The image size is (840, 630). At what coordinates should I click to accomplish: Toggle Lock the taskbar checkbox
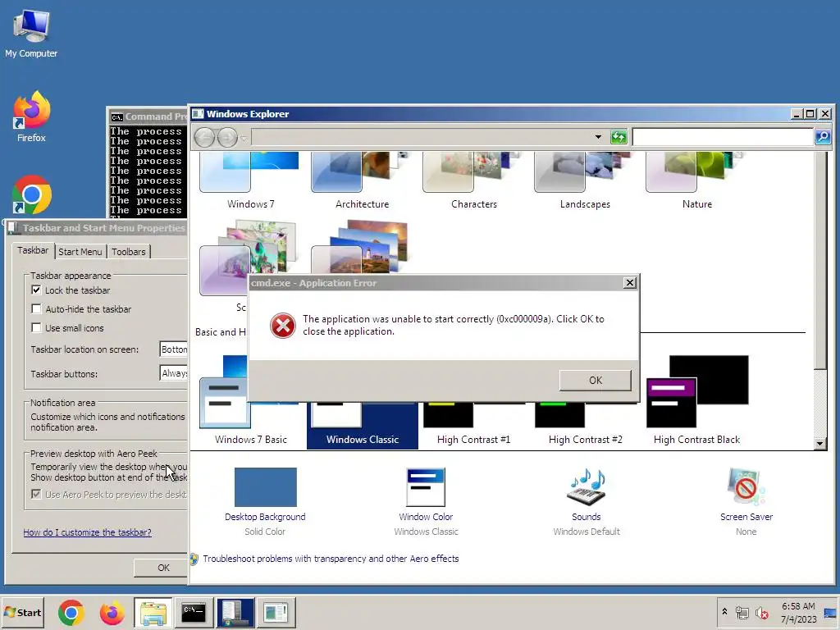36,290
